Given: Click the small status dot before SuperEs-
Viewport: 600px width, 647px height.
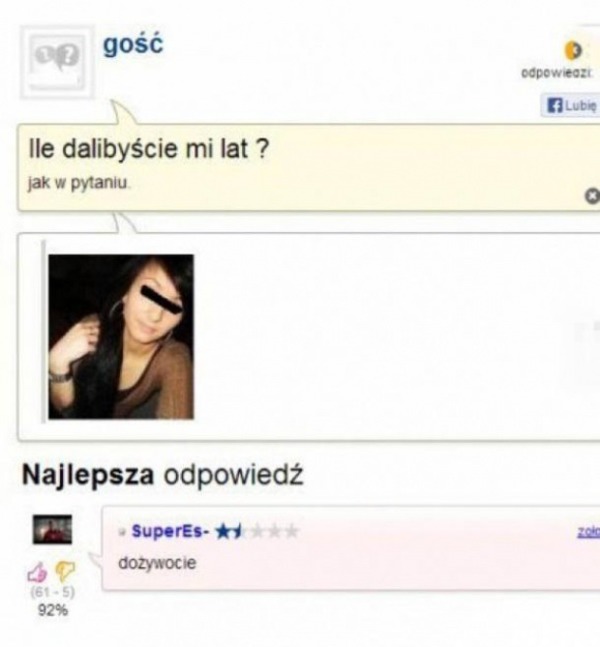Looking at the screenshot, I should [122, 532].
